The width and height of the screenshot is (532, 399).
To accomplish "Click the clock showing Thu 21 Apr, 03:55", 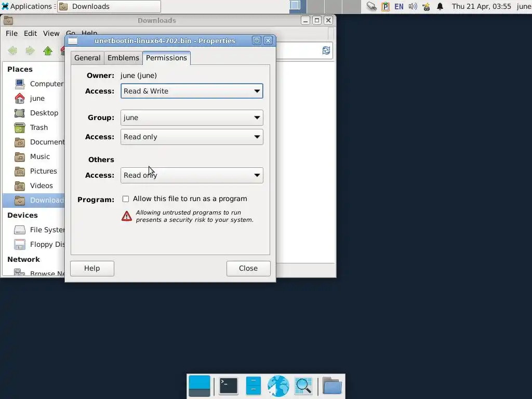I will point(481,6).
